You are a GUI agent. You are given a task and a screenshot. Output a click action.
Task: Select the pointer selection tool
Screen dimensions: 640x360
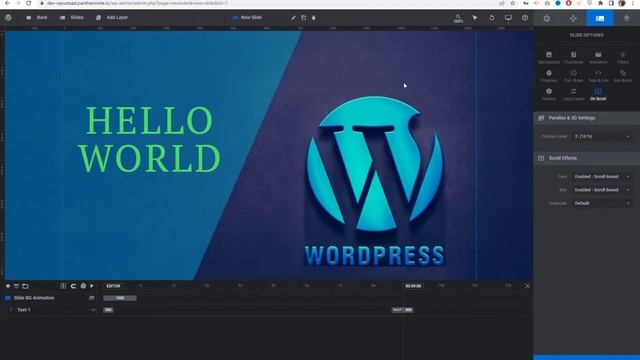point(475,18)
